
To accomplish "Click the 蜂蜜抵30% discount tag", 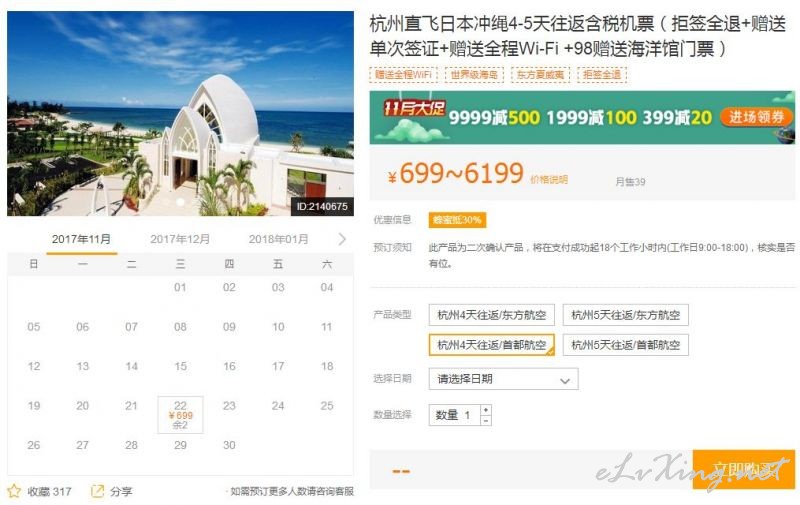I will pyautogui.click(x=457, y=220).
